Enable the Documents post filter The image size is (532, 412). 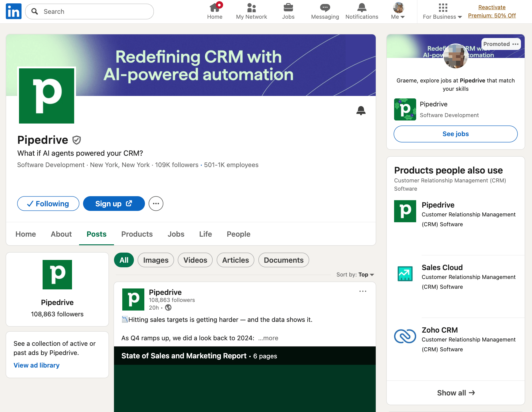(x=283, y=260)
